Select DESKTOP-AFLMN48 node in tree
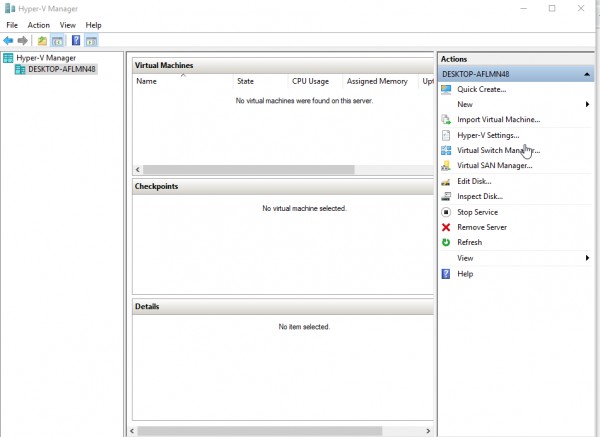Viewport: 600px width, 437px height. pos(62,69)
